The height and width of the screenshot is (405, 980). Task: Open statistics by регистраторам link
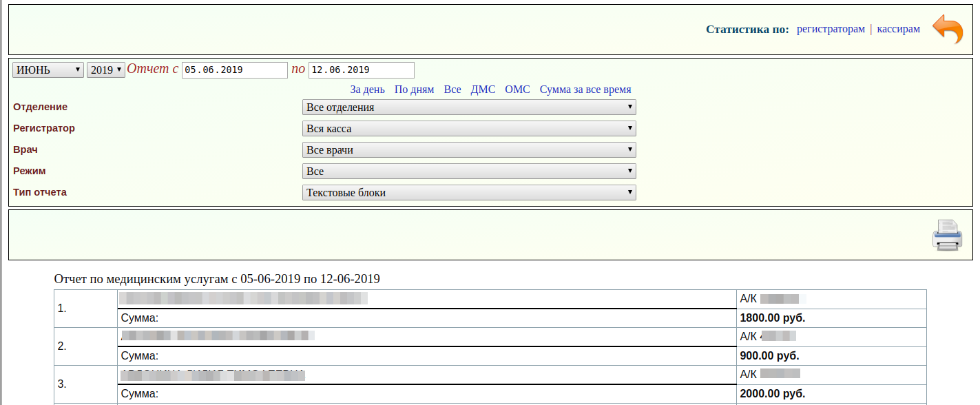click(x=831, y=30)
